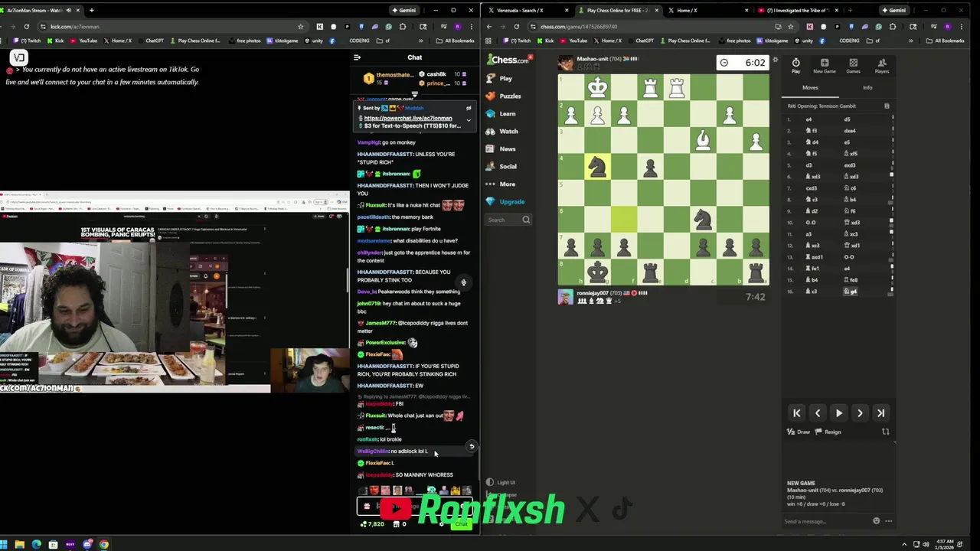980x551 pixels.
Task: Step forward one move
Action: tap(860, 412)
